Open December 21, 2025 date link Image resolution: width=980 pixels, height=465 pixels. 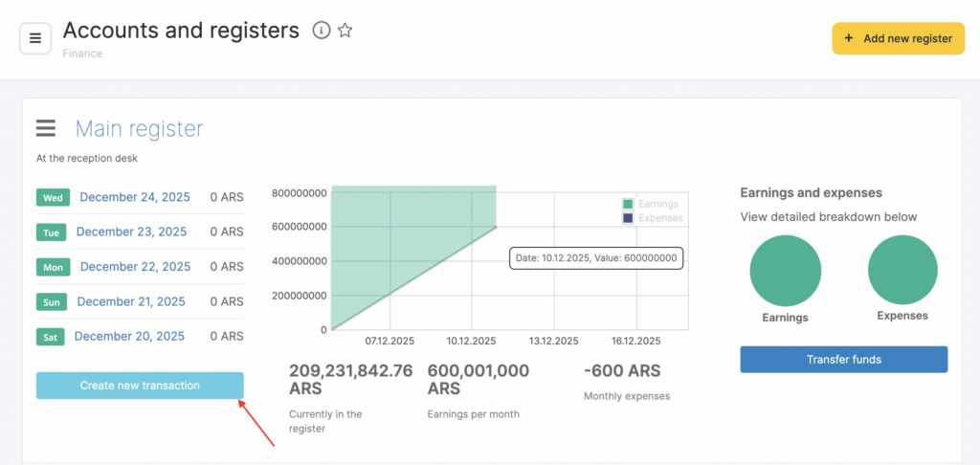click(x=131, y=301)
